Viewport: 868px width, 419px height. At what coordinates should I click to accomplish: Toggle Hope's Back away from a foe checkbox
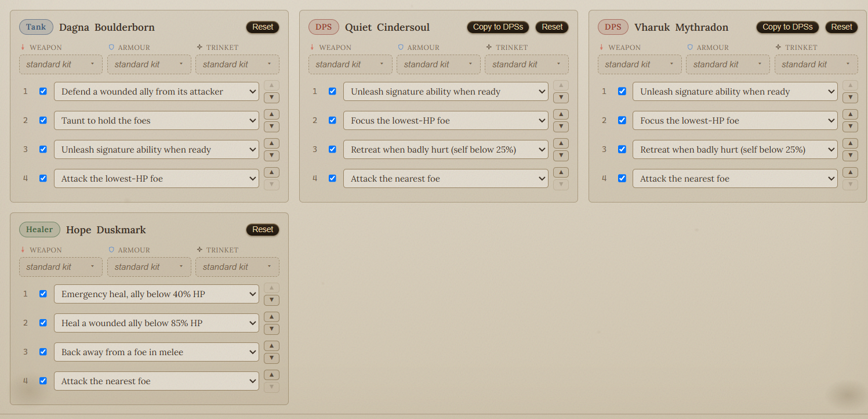[x=43, y=352]
